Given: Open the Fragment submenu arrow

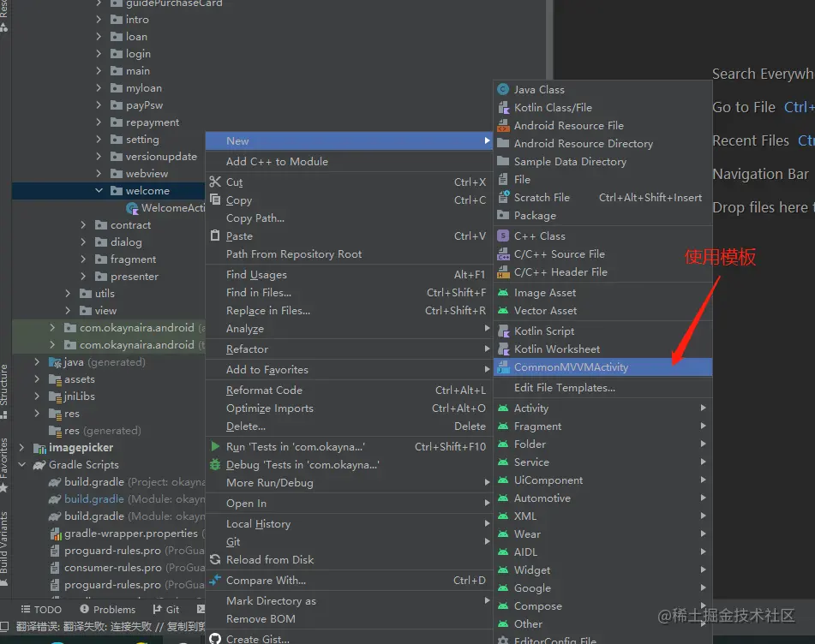Looking at the screenshot, I should 704,426.
